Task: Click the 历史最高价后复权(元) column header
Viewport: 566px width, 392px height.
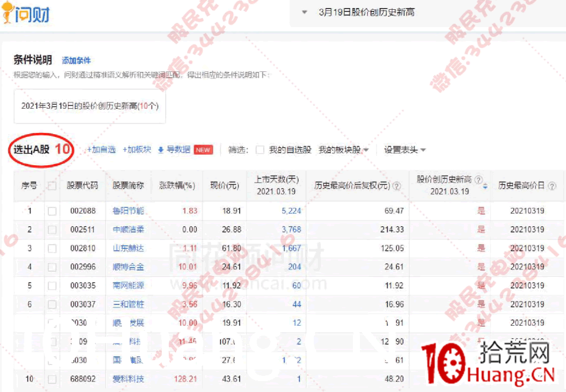Action: (352, 185)
